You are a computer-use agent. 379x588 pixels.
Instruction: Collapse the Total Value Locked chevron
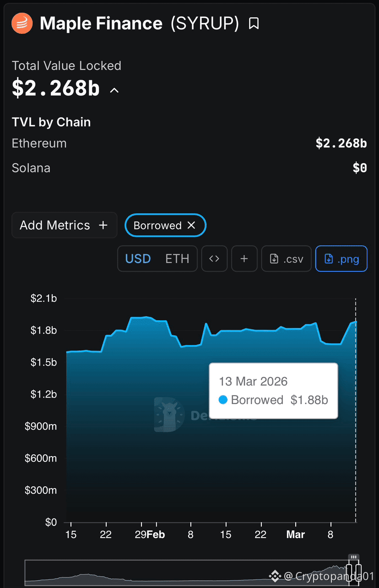pos(114,90)
